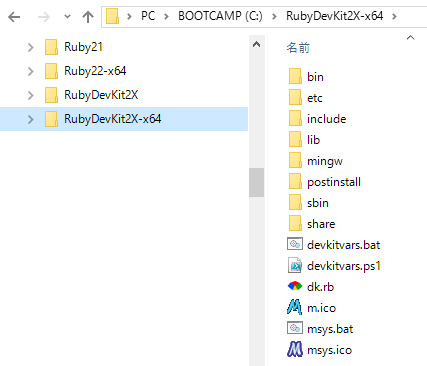Select the file name 'sbin'
Screen dimensions: 427x366
point(318,203)
